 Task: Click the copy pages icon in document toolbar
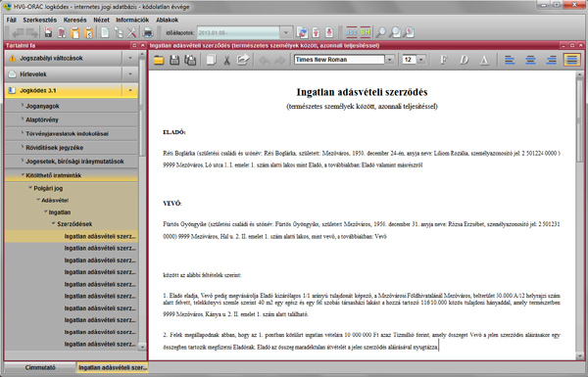211,60
